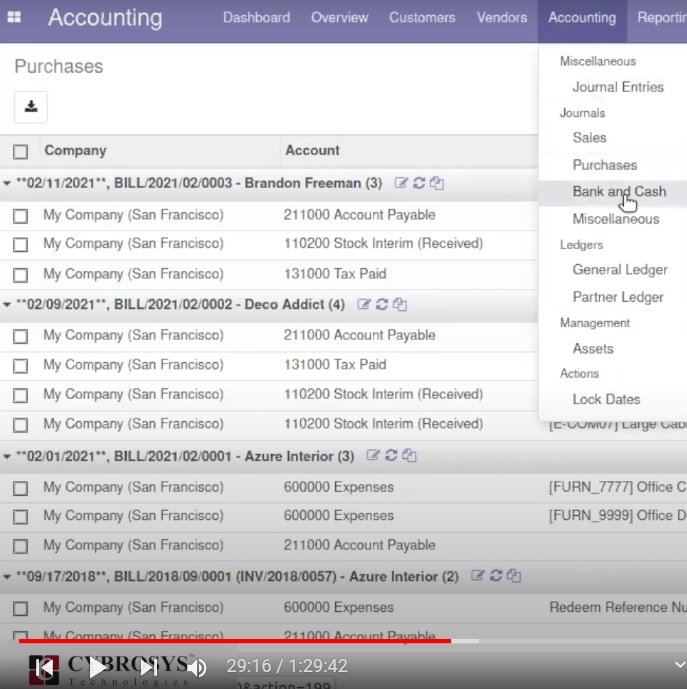Open Partner Ledger from dropdown
The image size is (687, 689).
[x=618, y=297]
